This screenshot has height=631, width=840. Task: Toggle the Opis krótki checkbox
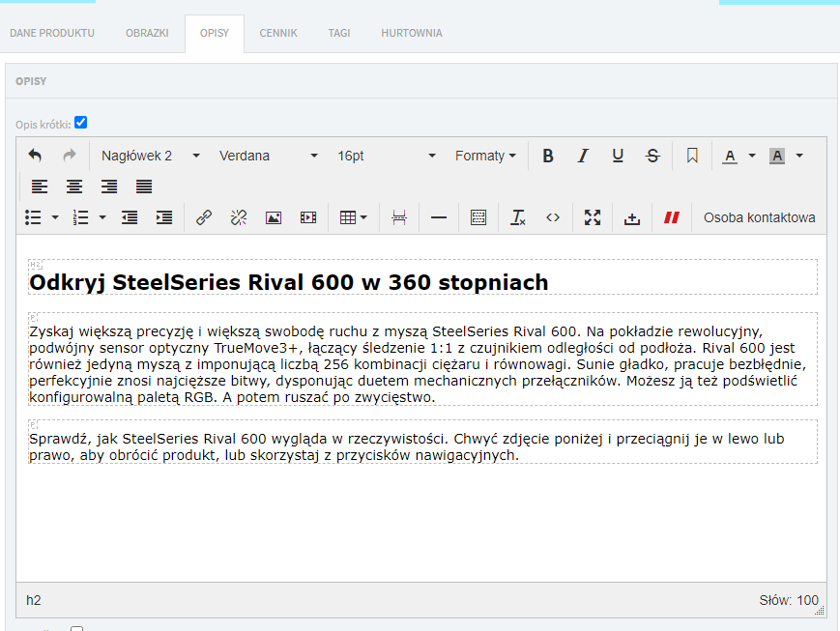[x=81, y=123]
